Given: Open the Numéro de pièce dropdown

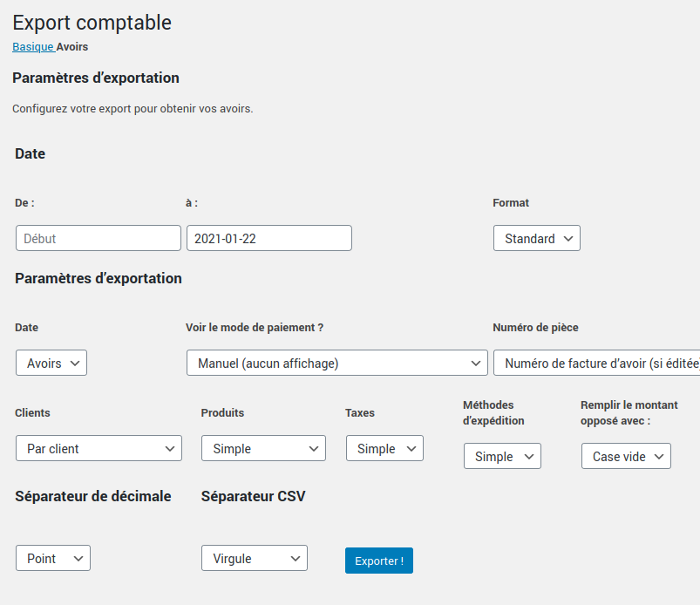Looking at the screenshot, I should click(x=597, y=363).
